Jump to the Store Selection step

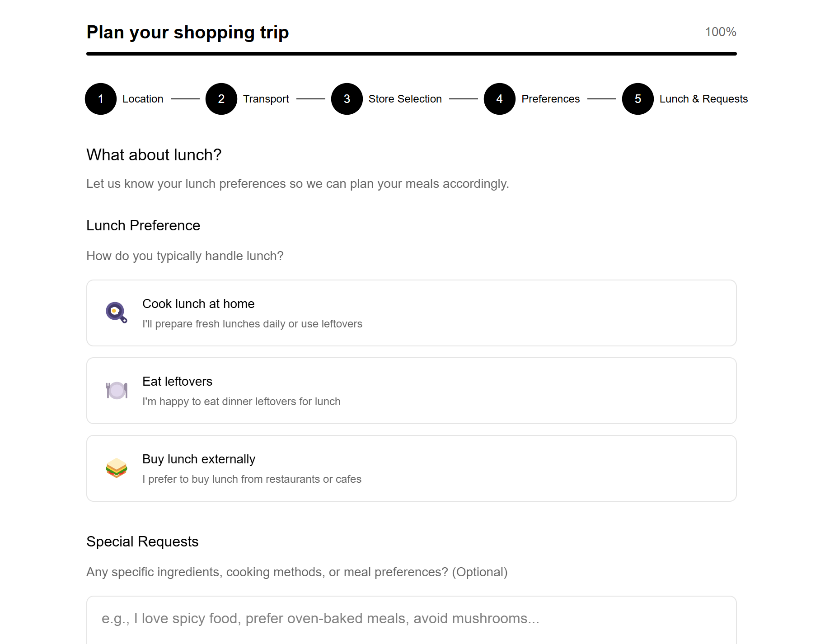coord(405,99)
